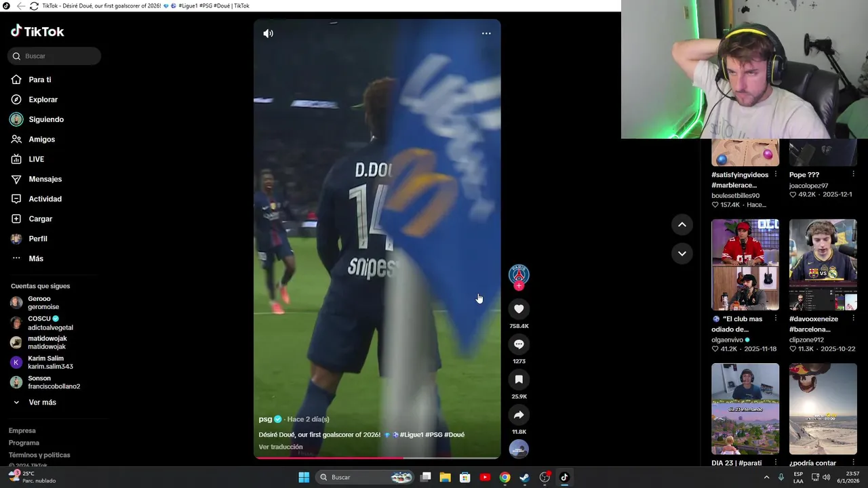Viewport: 868px width, 488px height.
Task: Reload the page with the refresh icon
Action: [34, 6]
